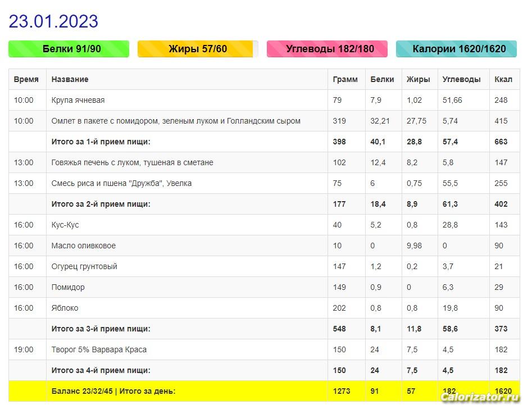This screenshot has width=532, height=409.
Task: Click the pink Углеводы 182/180 progress bar
Action: pyautogui.click(x=327, y=49)
